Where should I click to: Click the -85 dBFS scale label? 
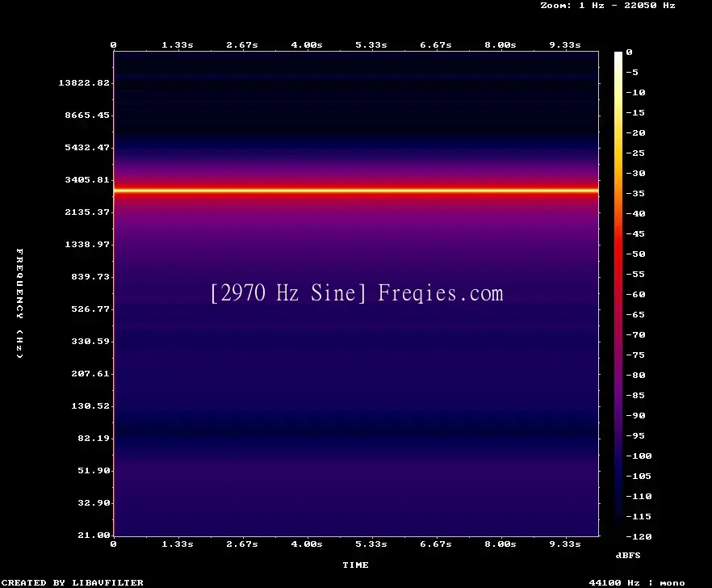tap(636, 395)
